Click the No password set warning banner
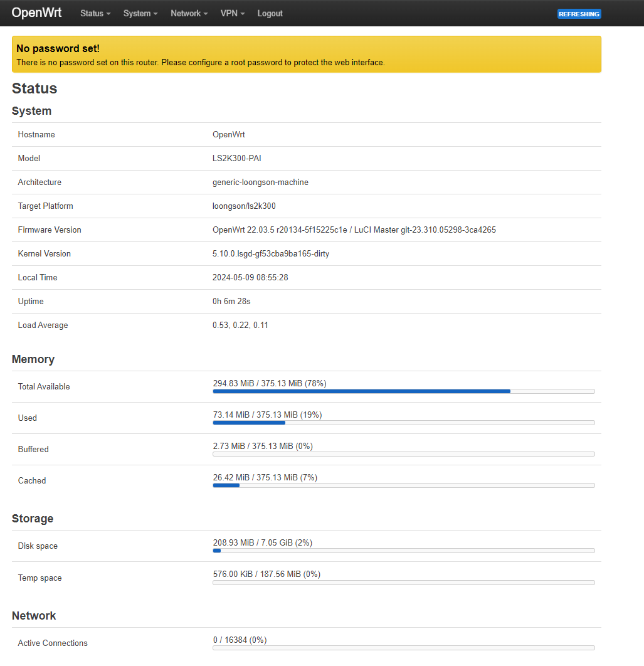 (x=306, y=55)
